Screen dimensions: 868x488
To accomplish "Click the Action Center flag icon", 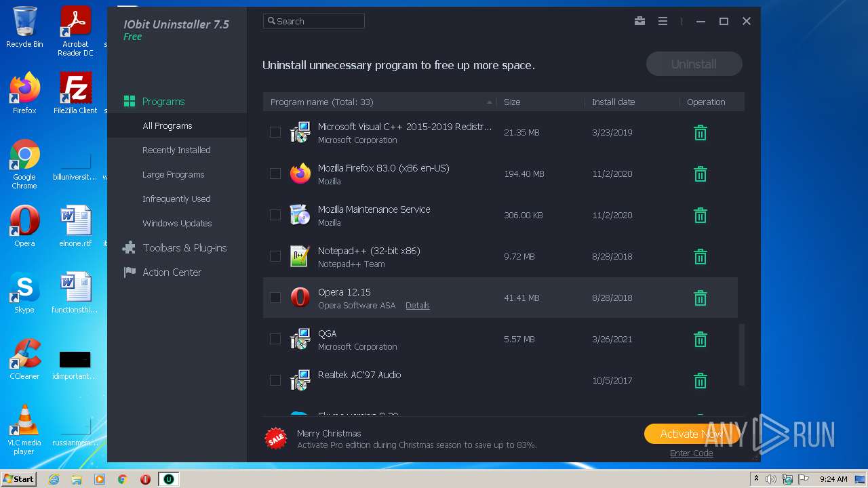I will coord(129,272).
